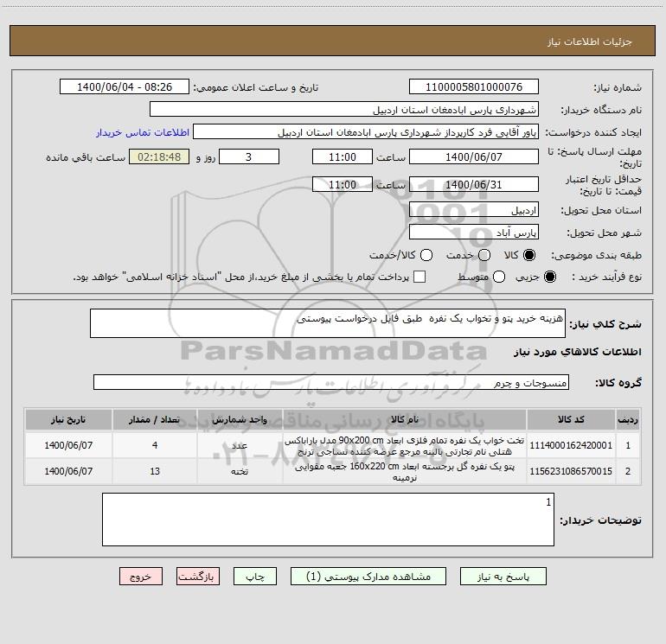Click the بازگشت back button
This screenshot has width=666, height=644.
(x=198, y=576)
